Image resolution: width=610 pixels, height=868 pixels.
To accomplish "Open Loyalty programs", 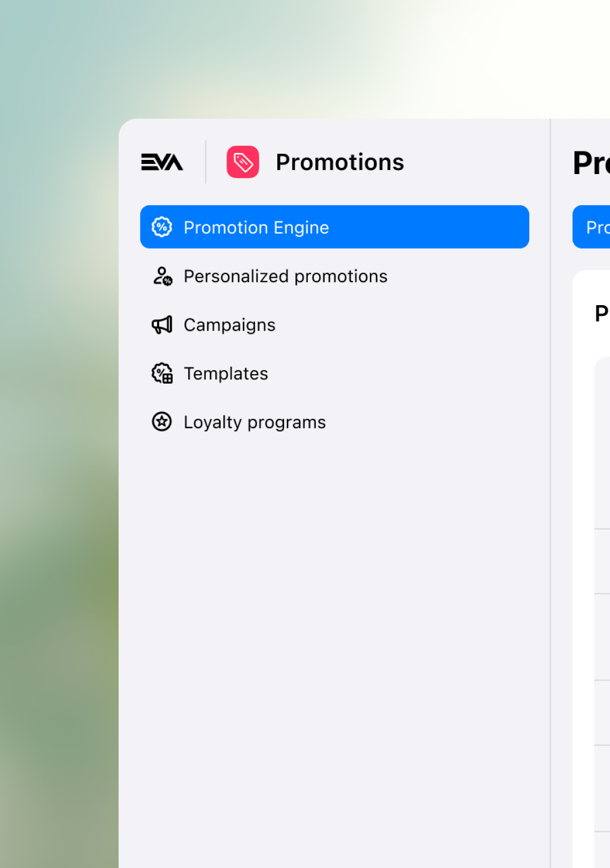I will (254, 422).
